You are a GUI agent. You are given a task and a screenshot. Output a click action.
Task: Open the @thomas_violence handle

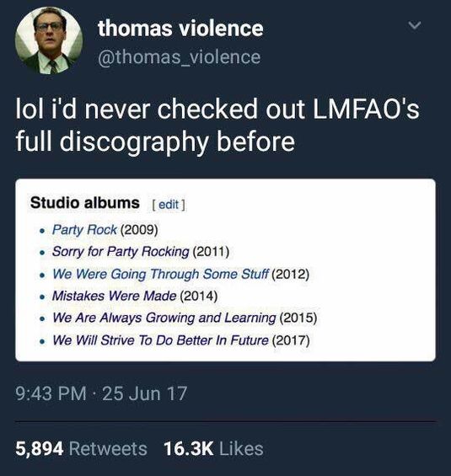[x=179, y=56]
